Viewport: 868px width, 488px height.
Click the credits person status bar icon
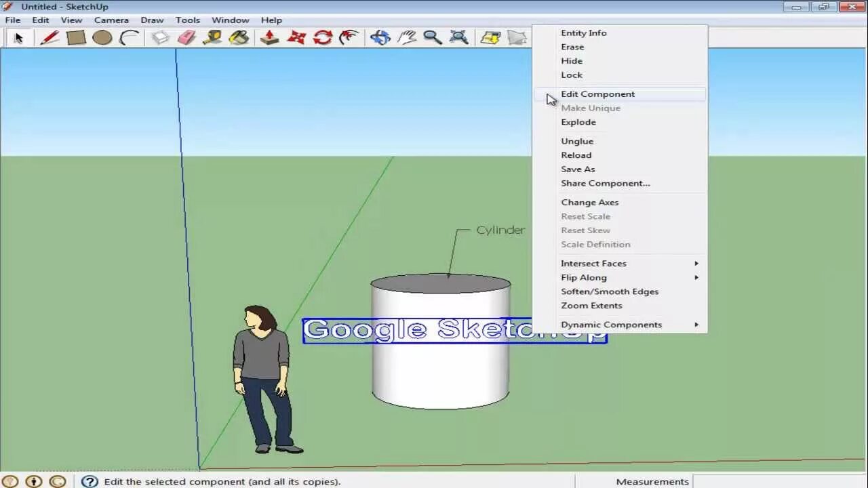pyautogui.click(x=34, y=481)
